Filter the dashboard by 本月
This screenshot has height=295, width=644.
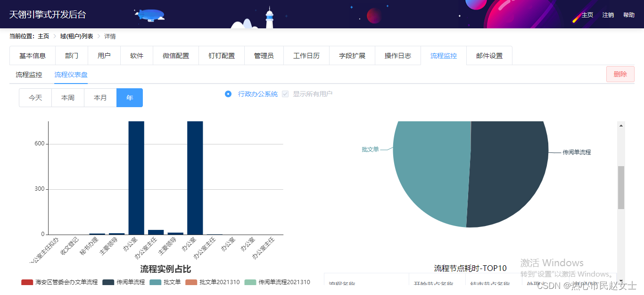coord(100,98)
